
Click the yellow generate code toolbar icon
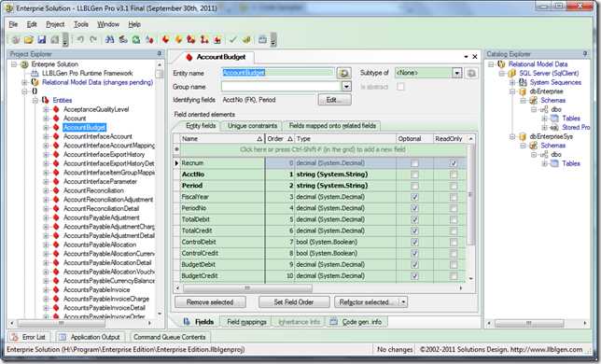[x=246, y=39]
